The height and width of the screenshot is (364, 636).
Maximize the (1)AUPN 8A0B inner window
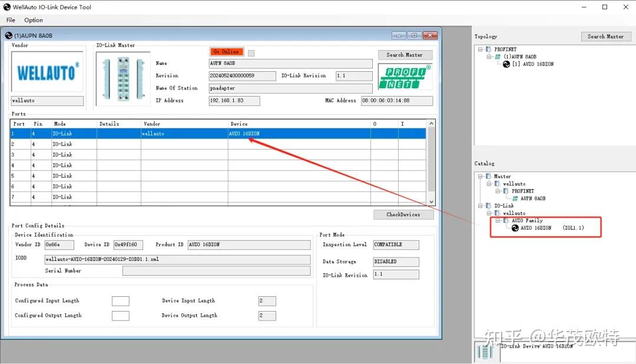point(414,35)
